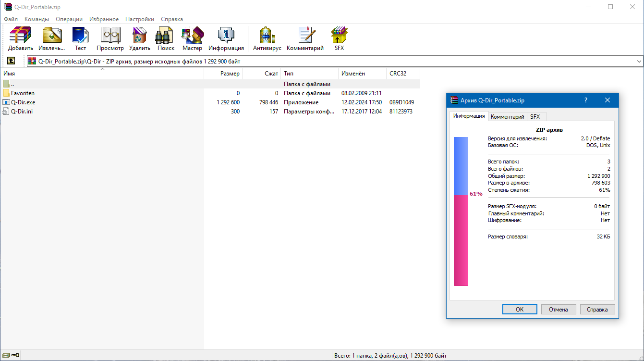
Task: Click the 'Размер словаря' value 32 КБ
Action: pos(603,237)
